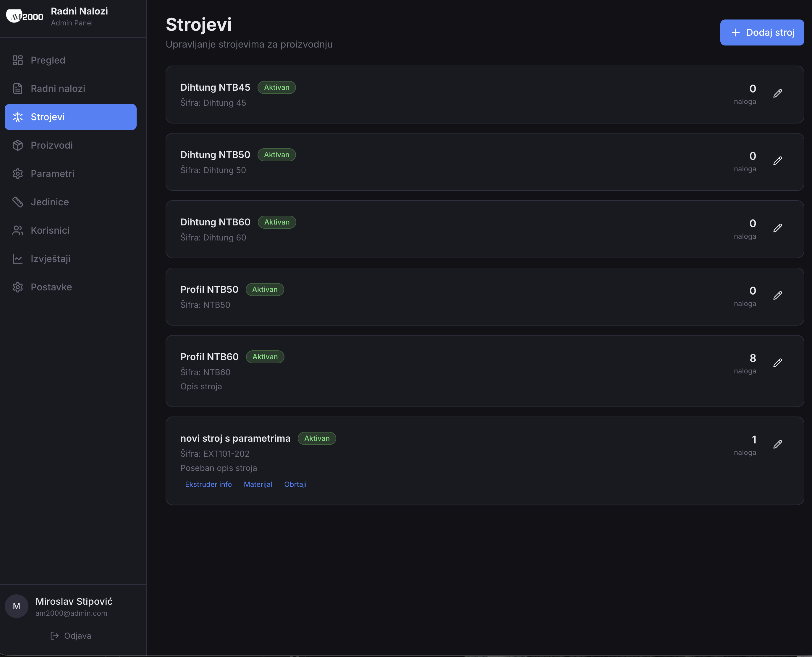Log out using Odjava
The image size is (812, 657).
71,635
